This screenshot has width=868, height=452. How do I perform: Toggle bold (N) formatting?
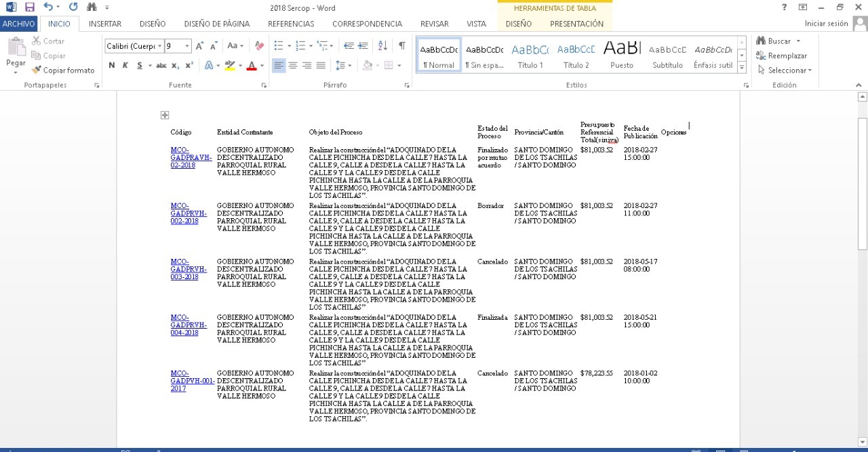point(112,66)
